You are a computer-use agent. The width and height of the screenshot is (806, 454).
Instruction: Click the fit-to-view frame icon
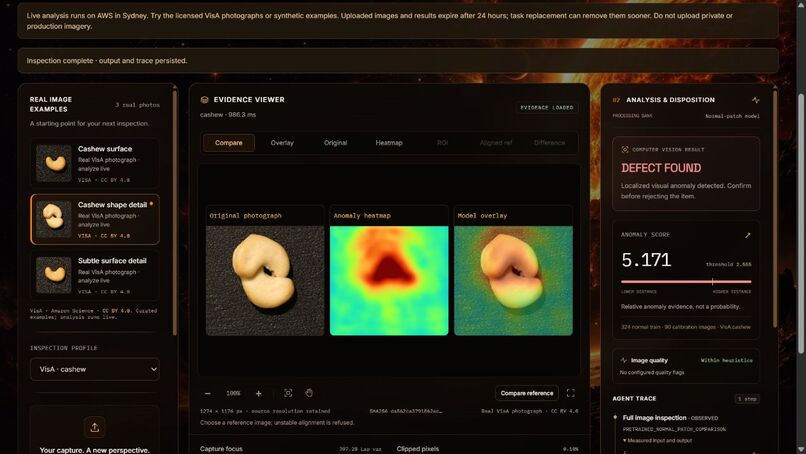point(288,393)
